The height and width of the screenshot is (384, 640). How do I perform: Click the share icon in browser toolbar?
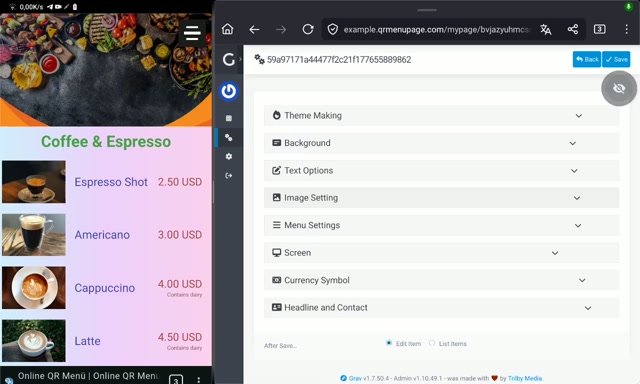(x=573, y=29)
